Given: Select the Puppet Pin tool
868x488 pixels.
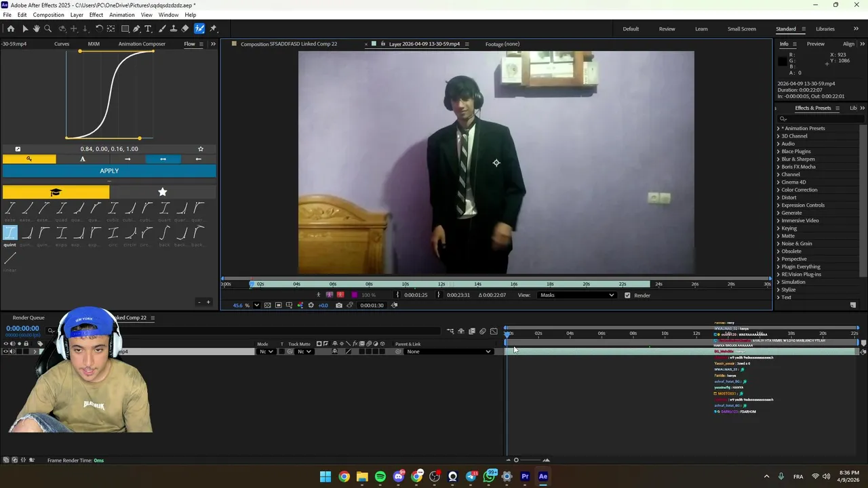Looking at the screenshot, I should click(x=213, y=28).
